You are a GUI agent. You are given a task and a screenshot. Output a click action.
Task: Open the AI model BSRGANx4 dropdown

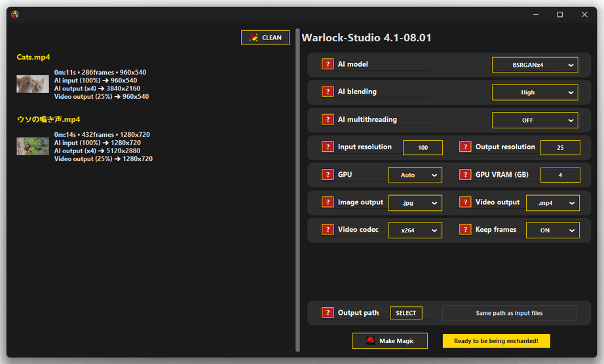tap(535, 65)
